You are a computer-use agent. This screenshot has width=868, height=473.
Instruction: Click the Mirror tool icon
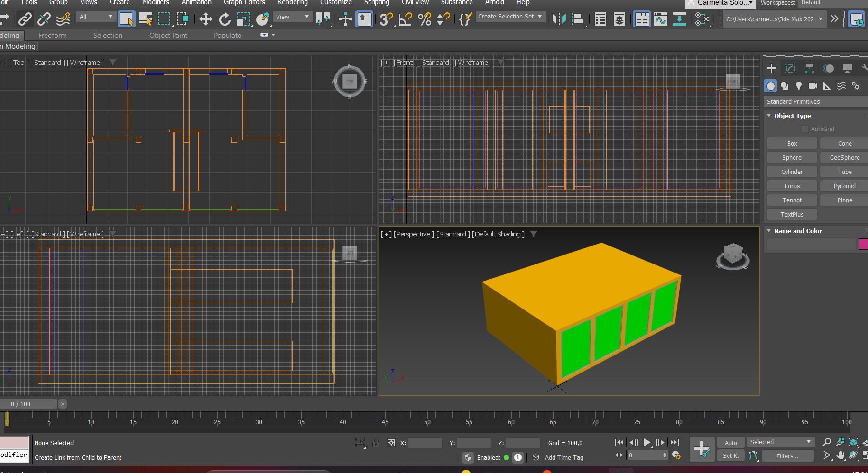click(x=559, y=19)
